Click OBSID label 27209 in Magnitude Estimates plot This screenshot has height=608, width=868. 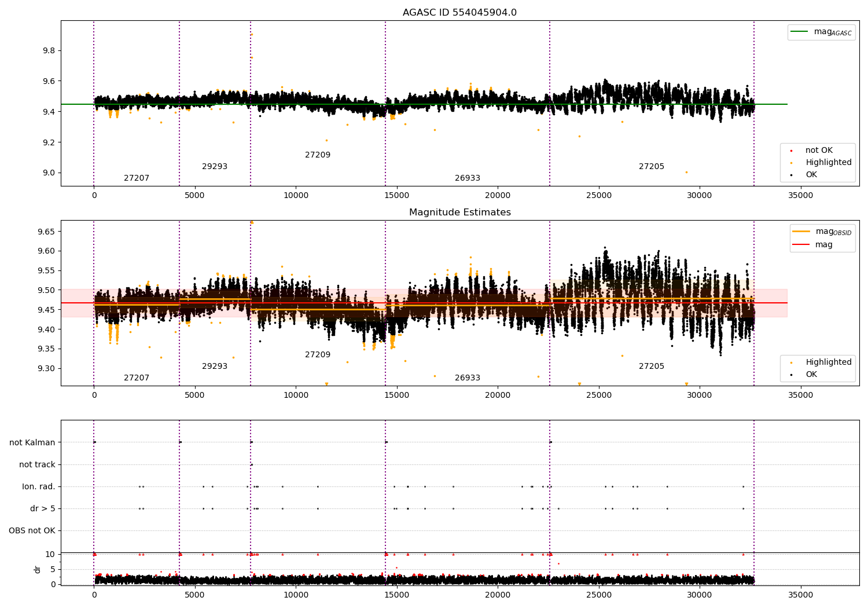(318, 355)
